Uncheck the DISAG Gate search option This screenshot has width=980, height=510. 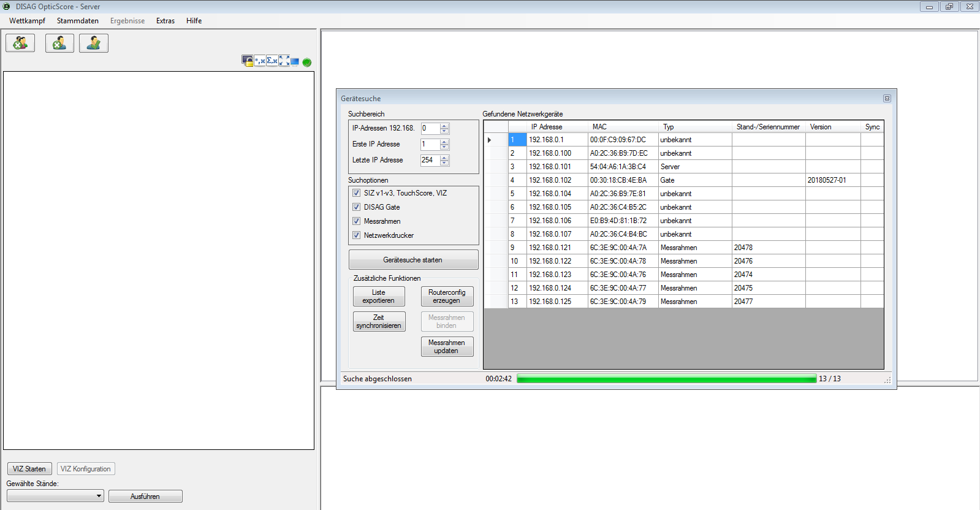click(x=356, y=207)
